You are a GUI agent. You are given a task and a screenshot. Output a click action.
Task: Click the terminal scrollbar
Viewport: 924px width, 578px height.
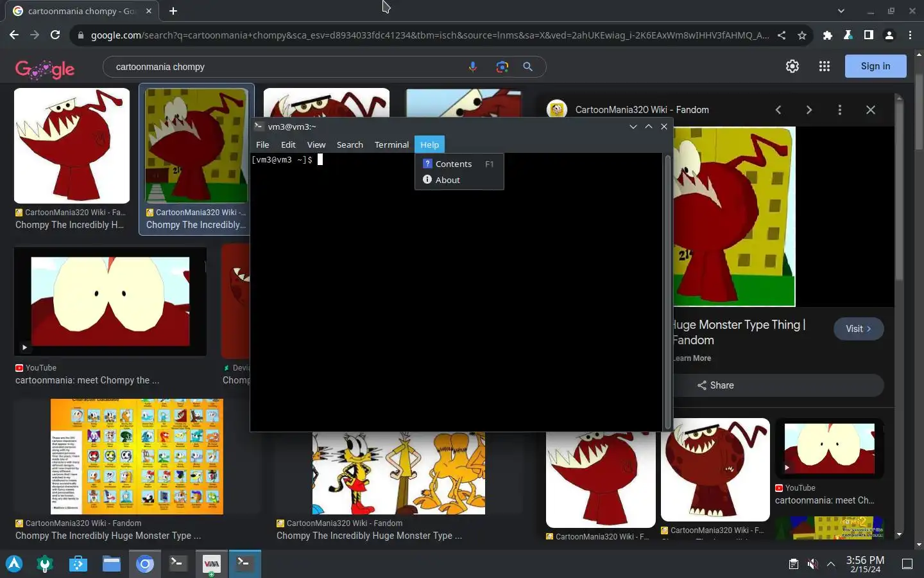pos(667,292)
